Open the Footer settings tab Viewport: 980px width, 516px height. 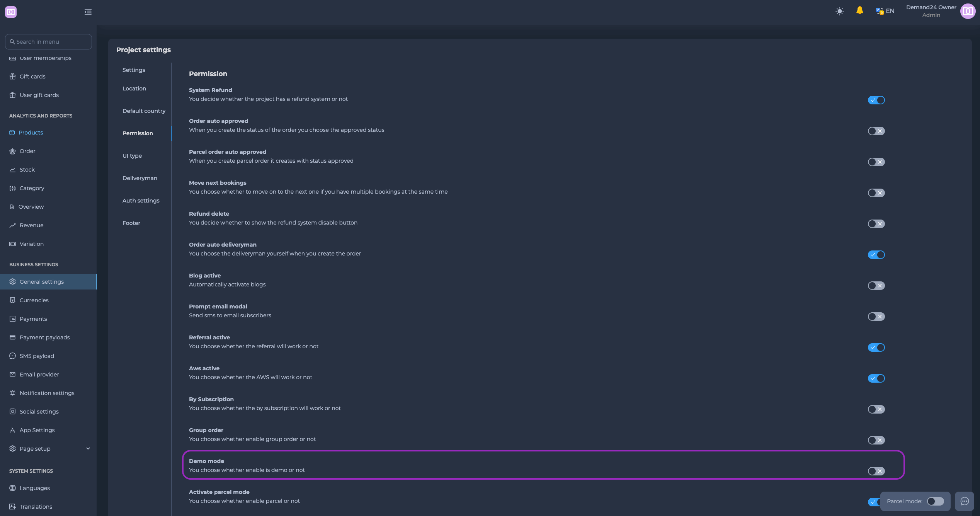coord(131,223)
